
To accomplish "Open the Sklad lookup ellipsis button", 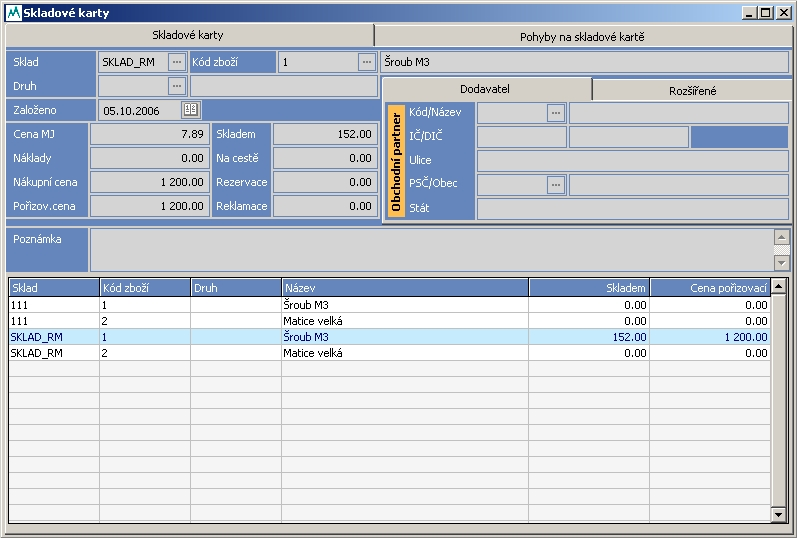I will click(177, 62).
